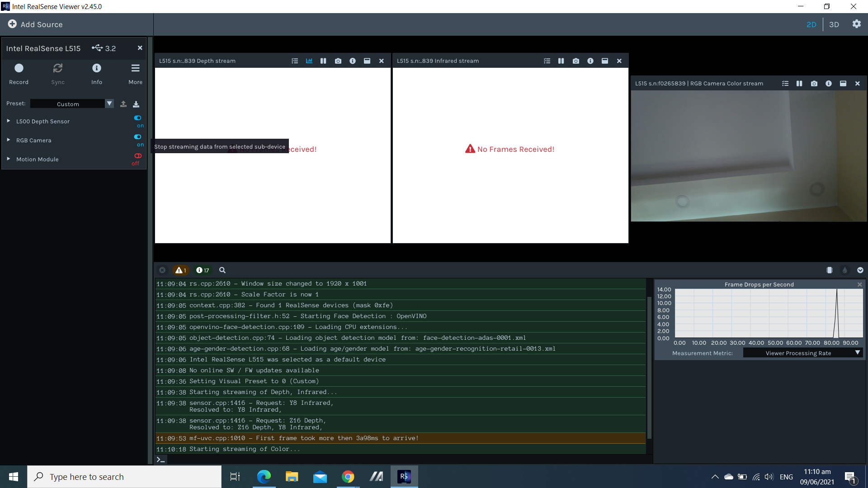Show the warnings log entry badge
Image resolution: width=868 pixels, height=488 pixels.
click(x=180, y=270)
